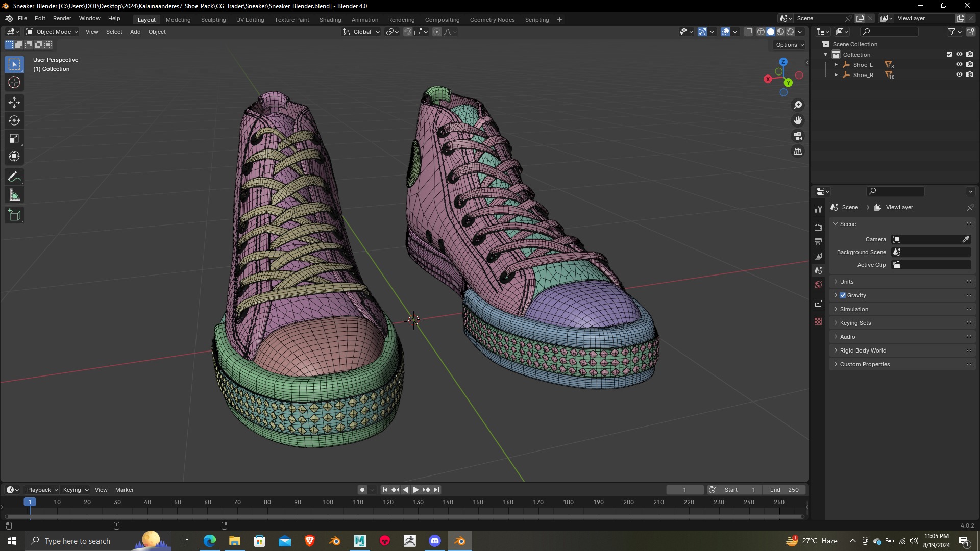Viewport: 980px width, 551px height.
Task: Select the Scale tool
Action: pos(14,138)
